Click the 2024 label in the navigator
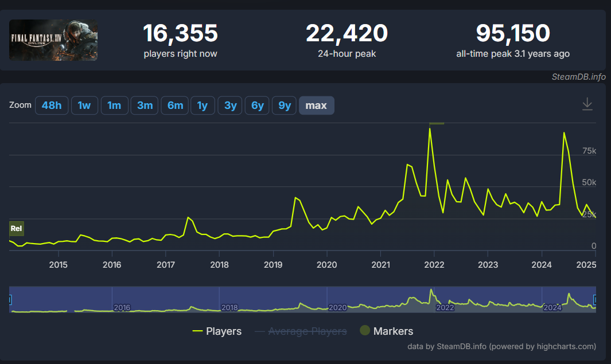This screenshot has width=611, height=364. [x=552, y=308]
